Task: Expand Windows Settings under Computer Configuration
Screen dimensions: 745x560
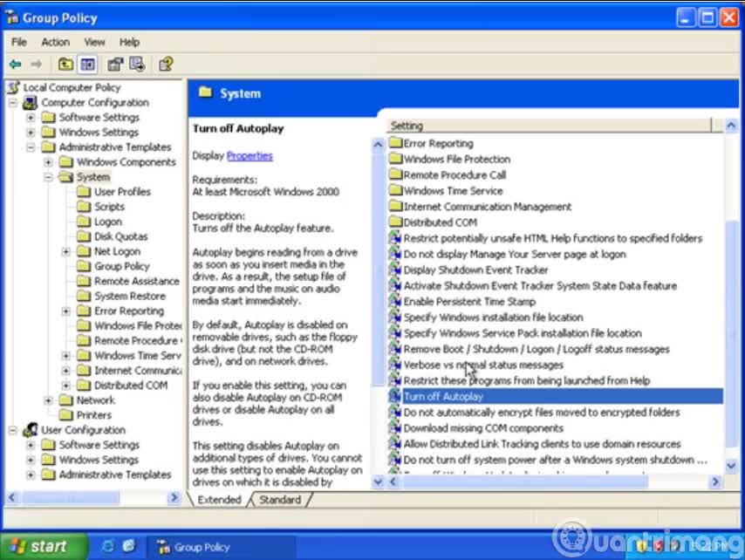Action: [x=31, y=132]
